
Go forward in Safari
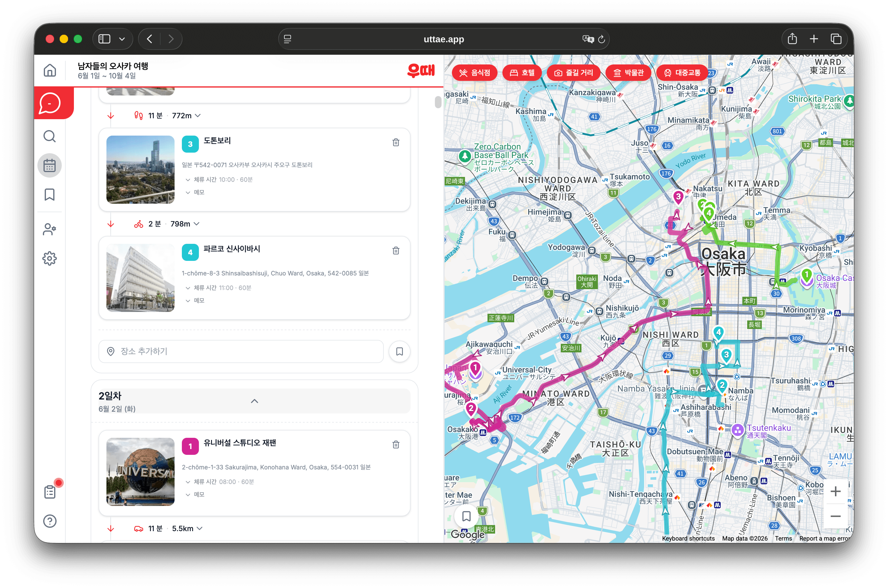point(171,39)
